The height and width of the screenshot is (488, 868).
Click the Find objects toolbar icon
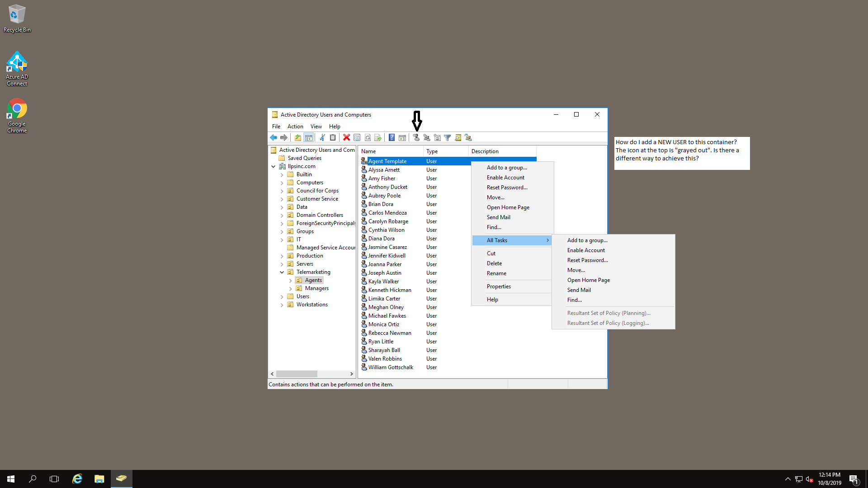coord(458,137)
